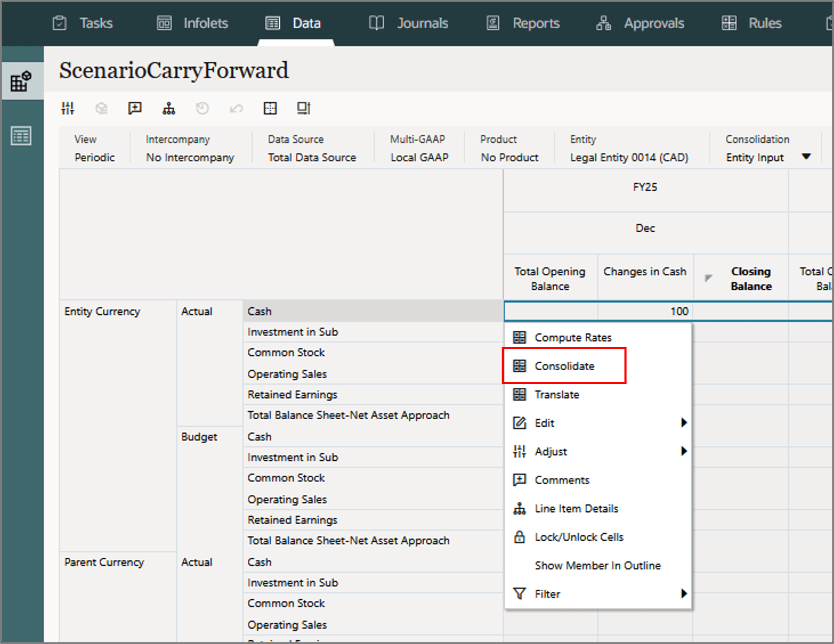
Task: Click the freeze pane toolbar icon
Action: click(304, 109)
